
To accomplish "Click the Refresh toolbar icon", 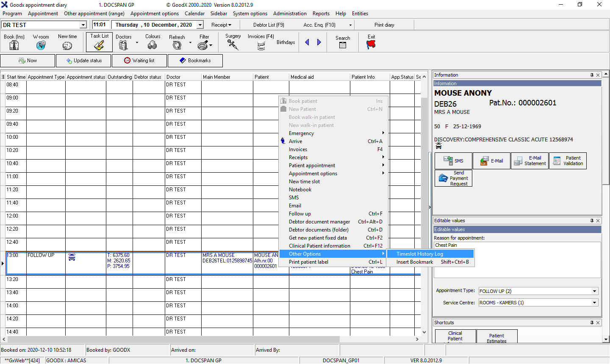I will 177,45.
